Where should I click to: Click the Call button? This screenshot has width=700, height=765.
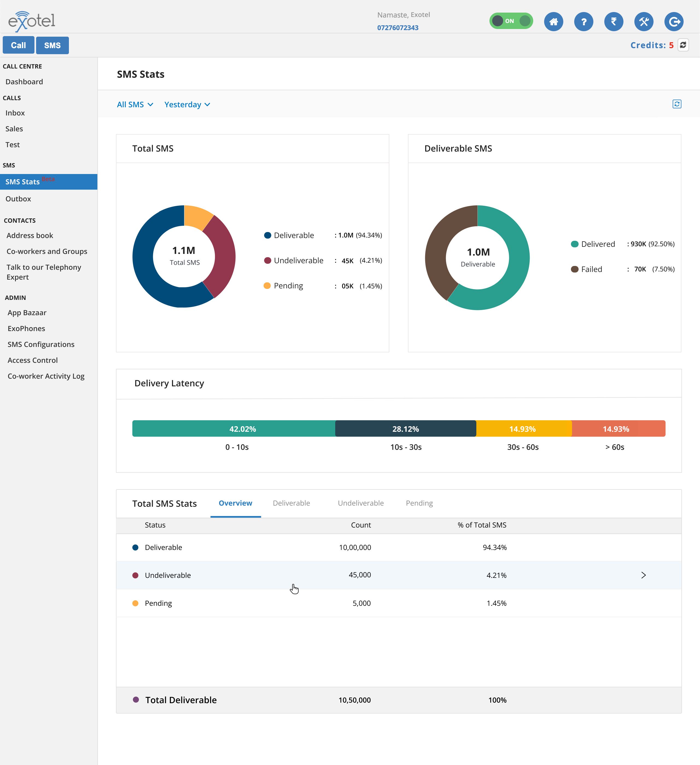pos(18,45)
